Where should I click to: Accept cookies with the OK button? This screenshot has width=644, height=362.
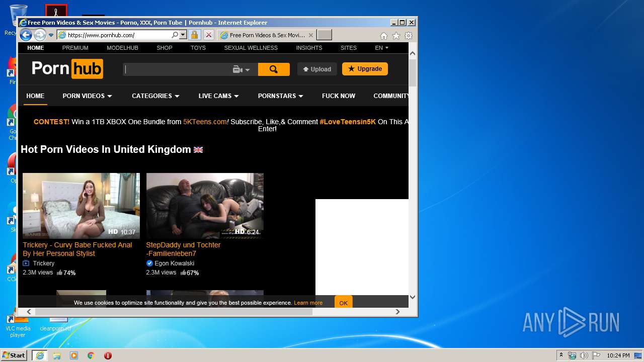344,303
